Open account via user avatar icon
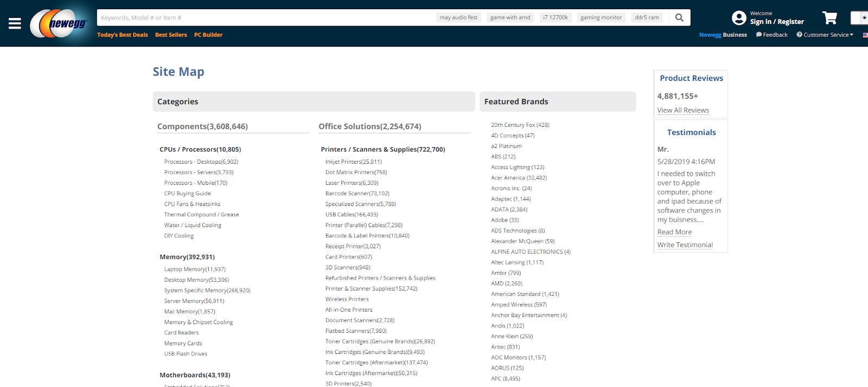868x387 pixels. pos(739,18)
